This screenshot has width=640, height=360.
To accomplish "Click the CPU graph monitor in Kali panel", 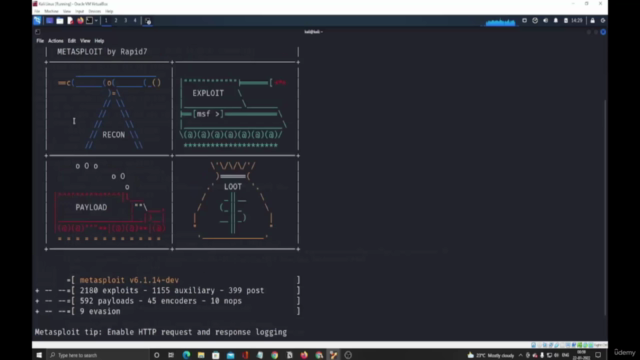I will (500, 21).
